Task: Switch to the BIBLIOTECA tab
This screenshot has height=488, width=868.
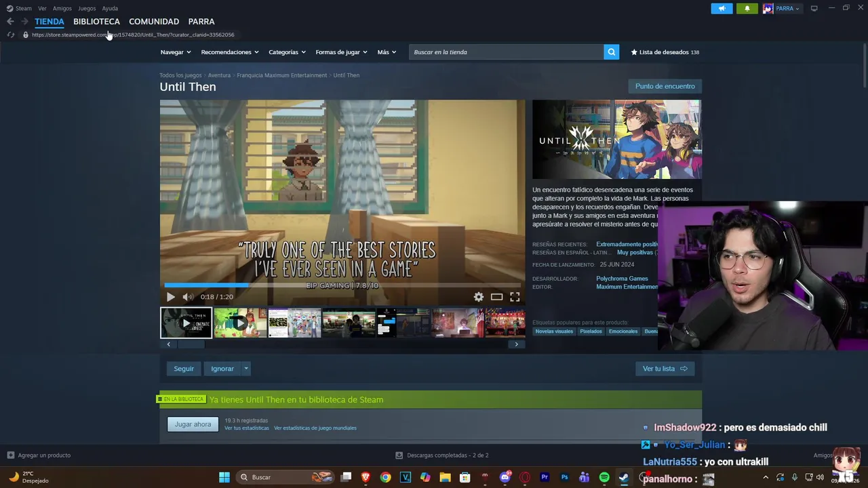Action: [96, 22]
